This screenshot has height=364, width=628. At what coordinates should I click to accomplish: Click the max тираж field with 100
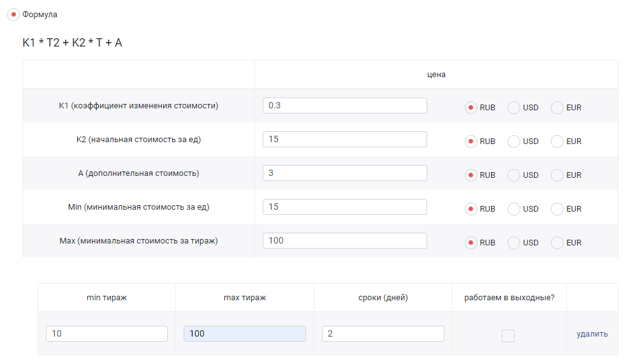(x=245, y=333)
